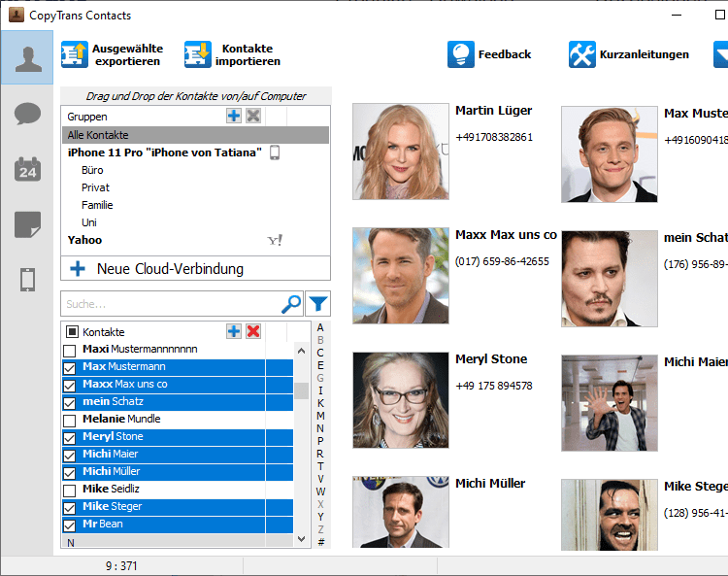Viewport: 728px width, 576px height.
Task: Toggle the select-all Kontakte checkbox
Action: coord(72,331)
